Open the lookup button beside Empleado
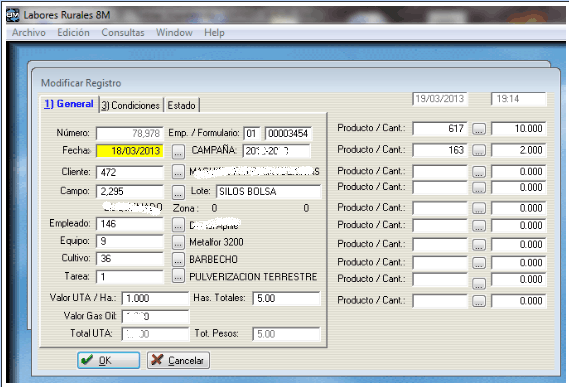569x387 pixels. tap(178, 225)
